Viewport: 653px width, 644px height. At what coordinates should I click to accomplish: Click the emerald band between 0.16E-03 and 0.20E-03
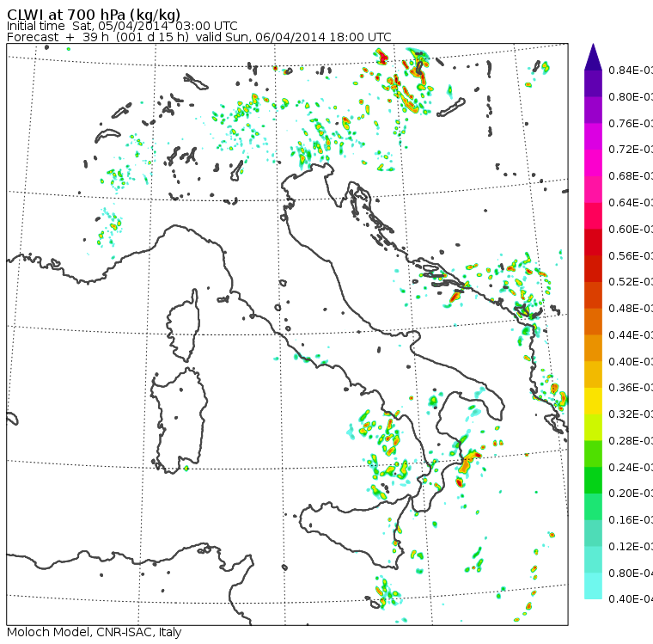[593, 507]
